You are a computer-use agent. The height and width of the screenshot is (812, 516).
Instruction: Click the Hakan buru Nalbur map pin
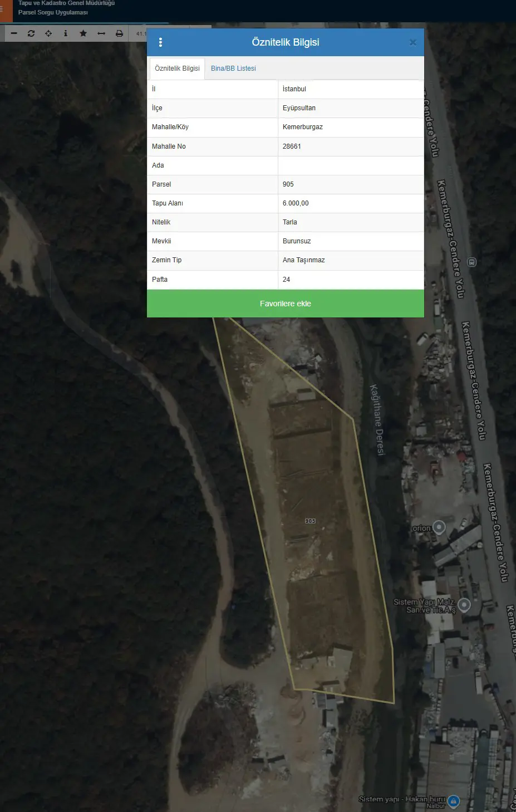point(454,801)
